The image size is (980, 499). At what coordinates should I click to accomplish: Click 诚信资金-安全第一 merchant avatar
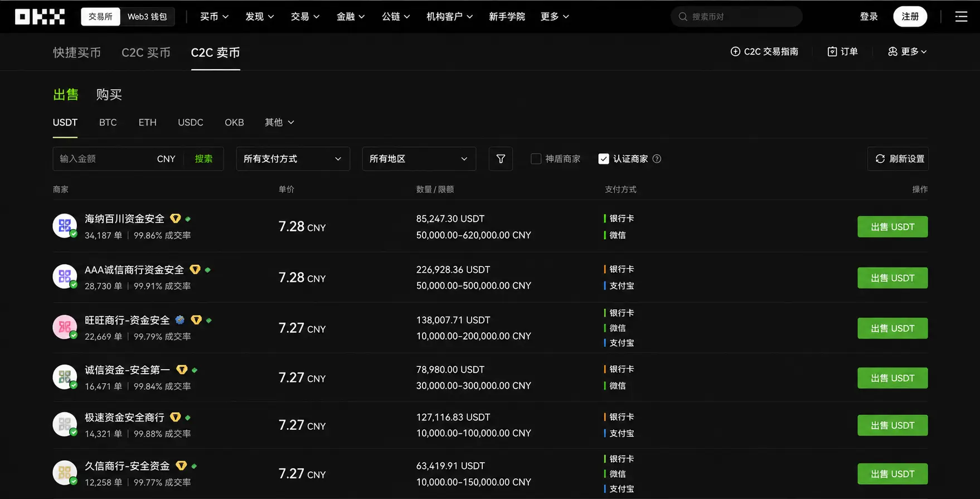[x=65, y=377]
